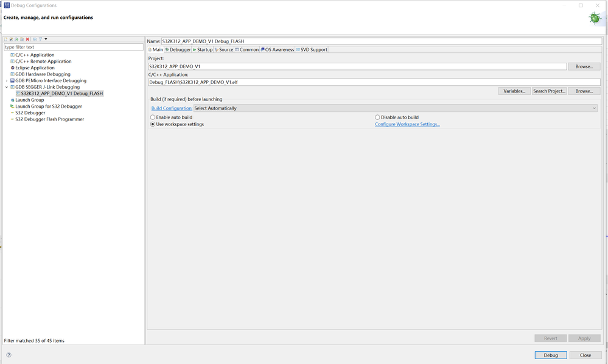This screenshot has width=608, height=364.
Task: Switch to the Debugger tab
Action: click(178, 50)
